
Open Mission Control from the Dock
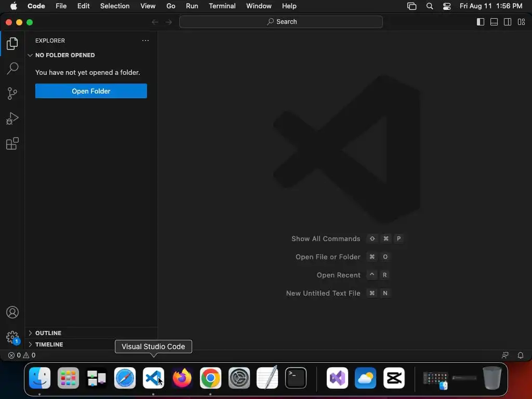point(96,378)
